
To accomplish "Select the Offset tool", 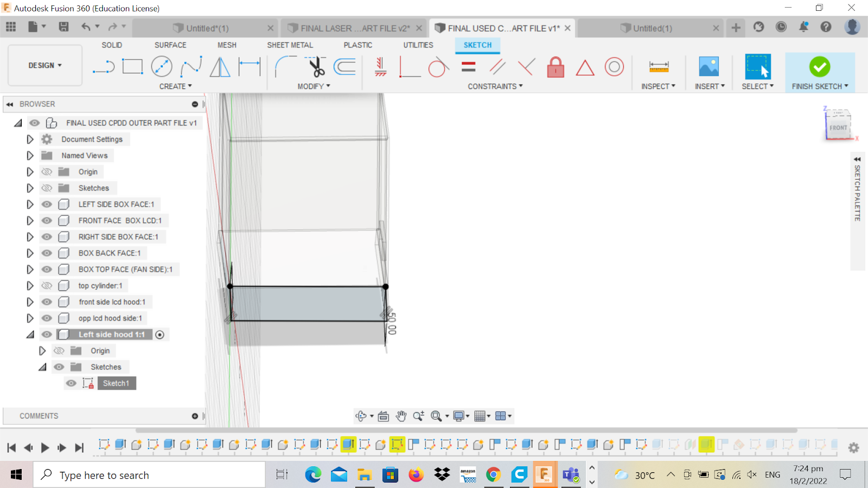I will point(345,67).
